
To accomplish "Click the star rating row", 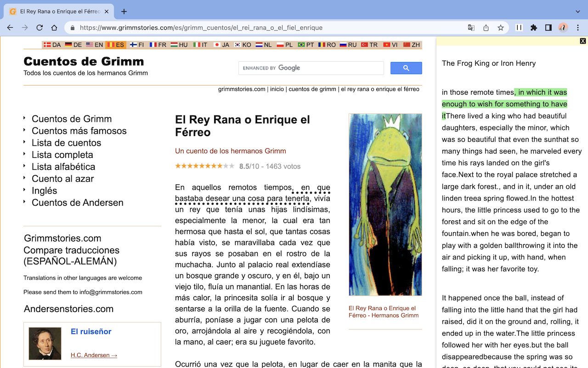I will click(205, 166).
